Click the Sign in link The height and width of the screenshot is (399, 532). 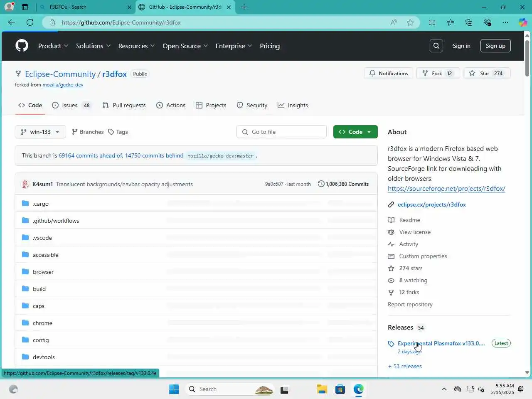click(461, 46)
